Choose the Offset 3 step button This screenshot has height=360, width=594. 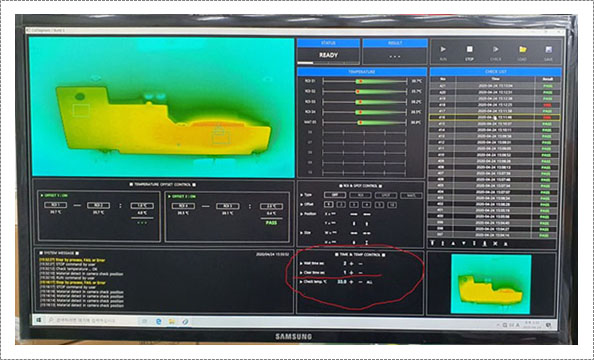point(354,205)
